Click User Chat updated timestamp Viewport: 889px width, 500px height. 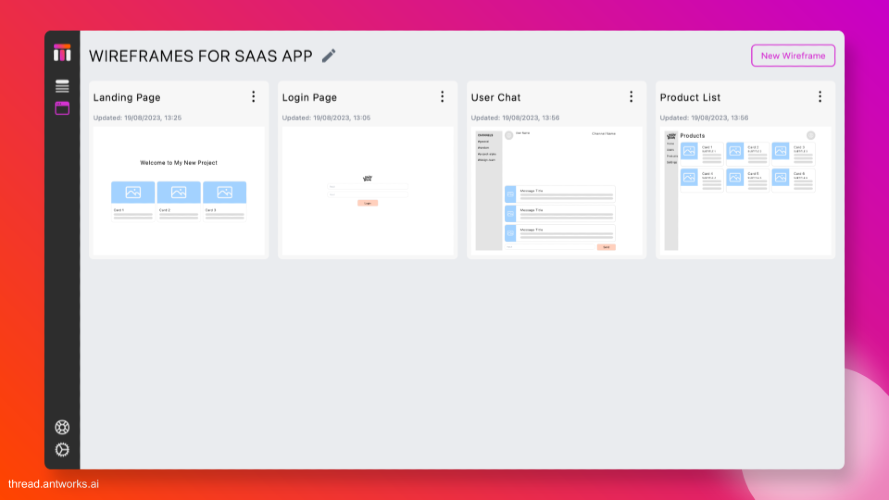point(515,118)
